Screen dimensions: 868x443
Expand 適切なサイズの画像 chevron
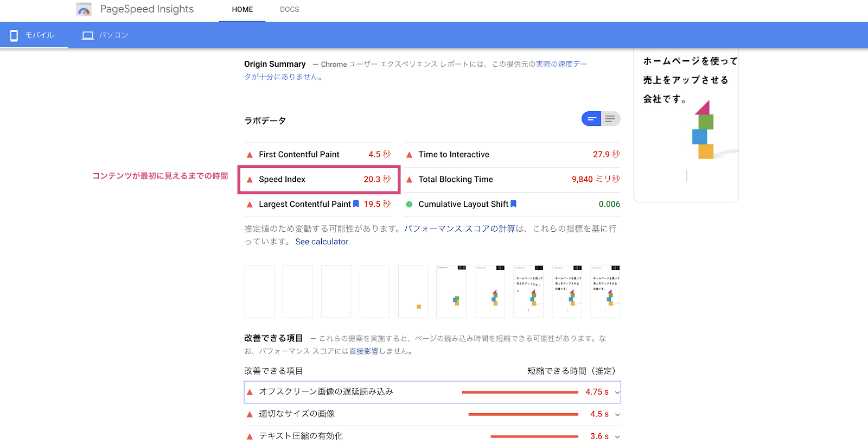[617, 414]
